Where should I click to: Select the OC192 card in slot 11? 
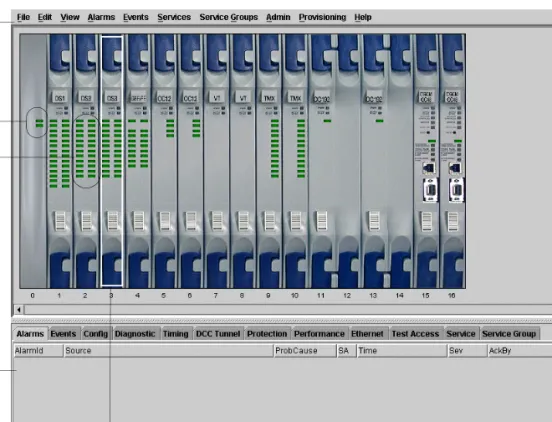pos(321,161)
